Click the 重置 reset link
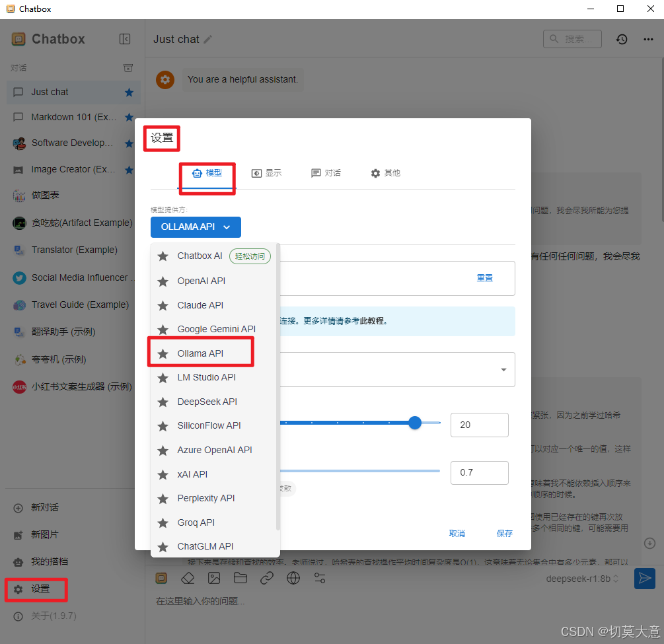Screen dimensions: 664x644 click(x=484, y=278)
